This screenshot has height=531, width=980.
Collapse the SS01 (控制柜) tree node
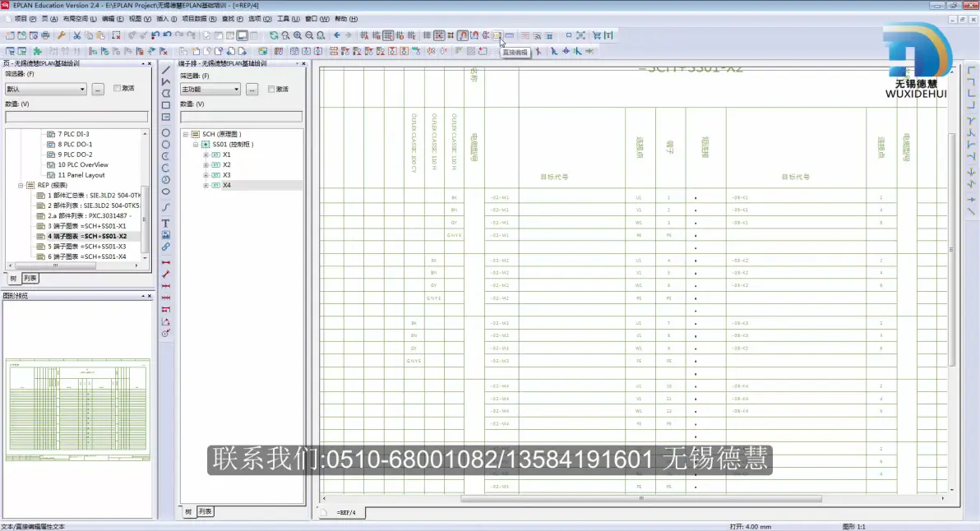(196, 145)
